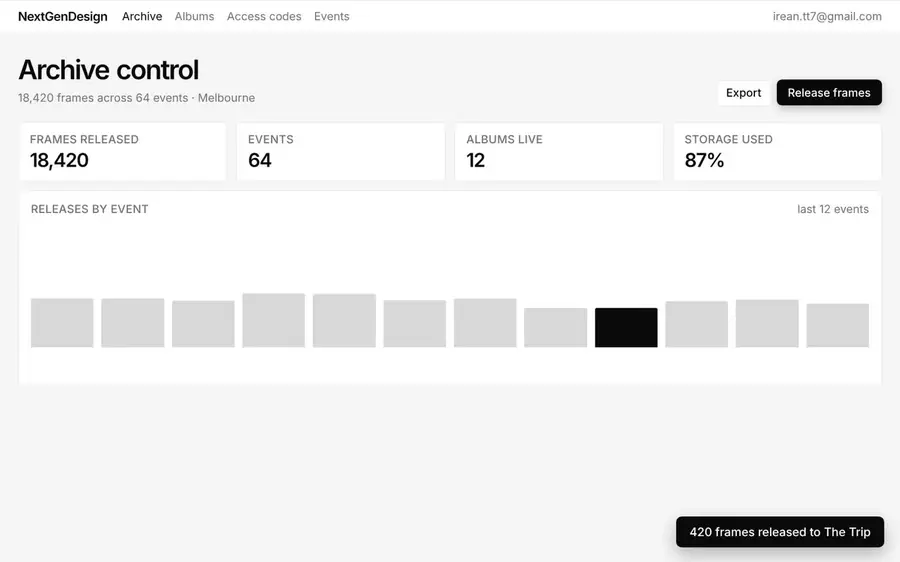Go to the Events tab
Viewport: 900px width, 562px height.
point(331,16)
